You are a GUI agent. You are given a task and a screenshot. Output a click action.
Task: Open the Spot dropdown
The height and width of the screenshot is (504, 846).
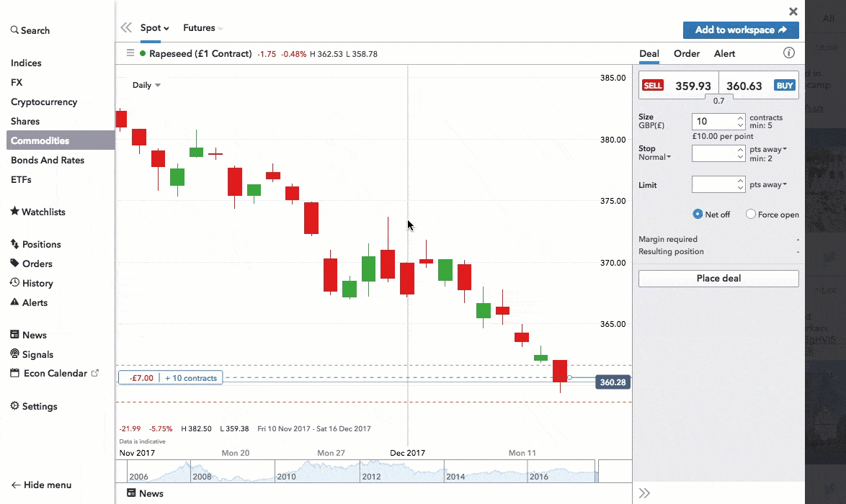coord(154,28)
